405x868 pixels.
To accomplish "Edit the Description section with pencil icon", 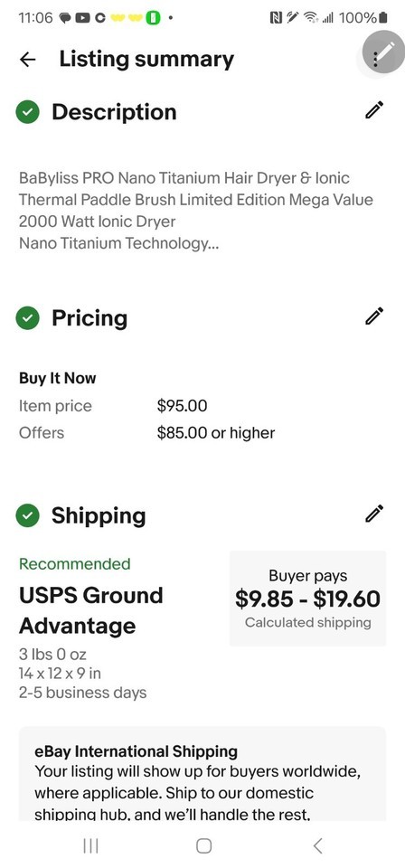I will coord(374,110).
